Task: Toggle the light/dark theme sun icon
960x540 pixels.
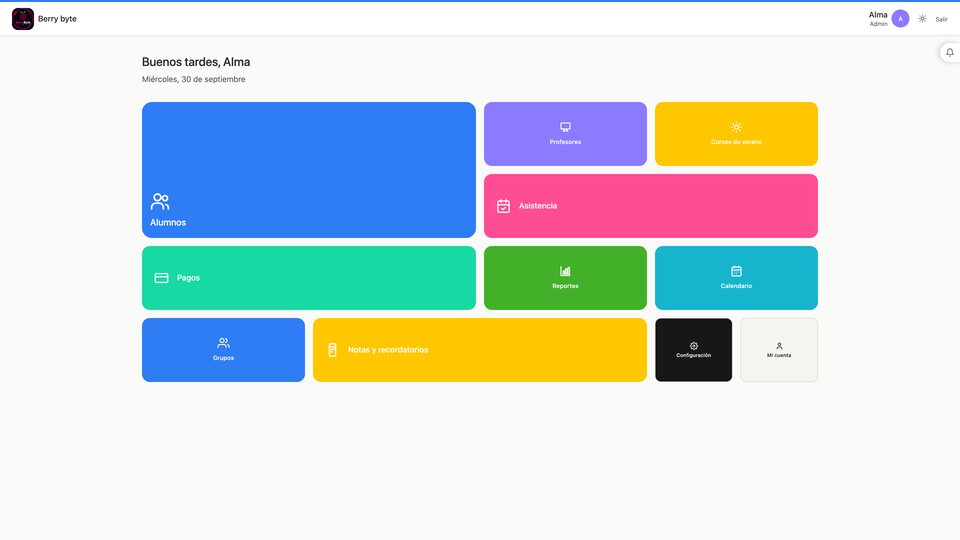Action: (x=922, y=19)
